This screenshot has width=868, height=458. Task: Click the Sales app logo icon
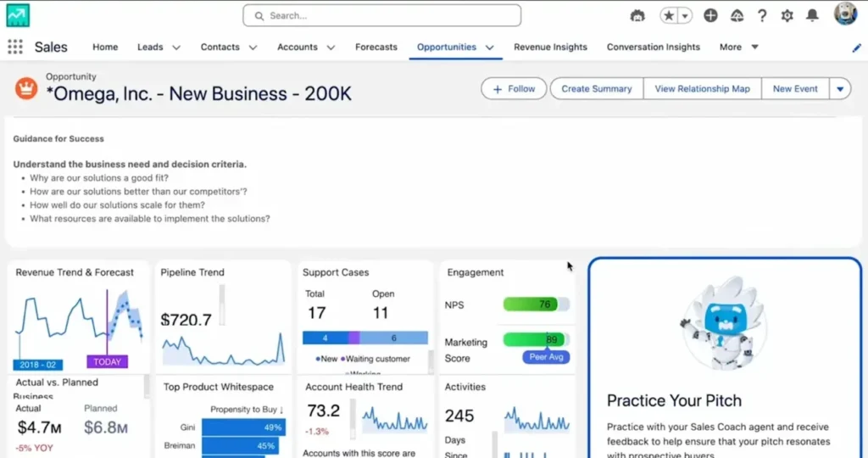pyautogui.click(x=18, y=15)
